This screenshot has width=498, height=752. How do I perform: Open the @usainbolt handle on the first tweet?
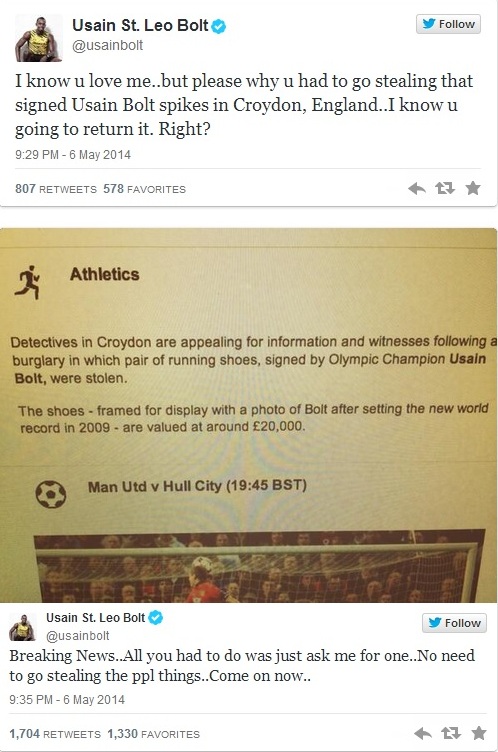107,46
